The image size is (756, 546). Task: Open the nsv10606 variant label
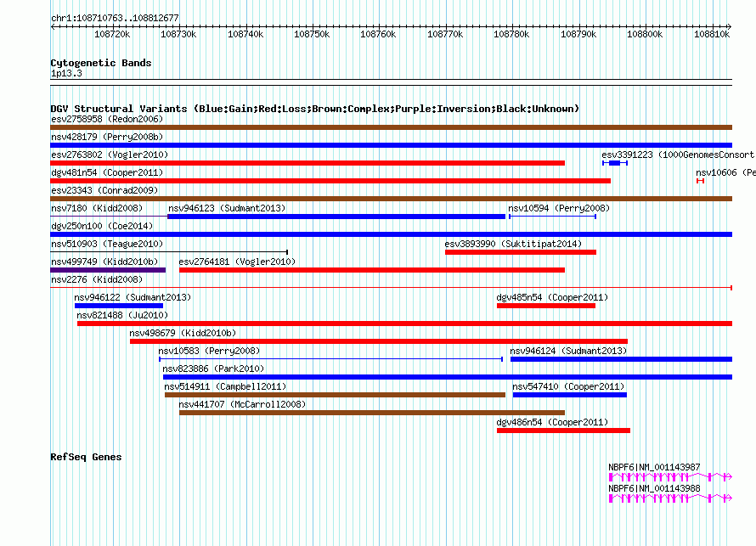pos(725,172)
